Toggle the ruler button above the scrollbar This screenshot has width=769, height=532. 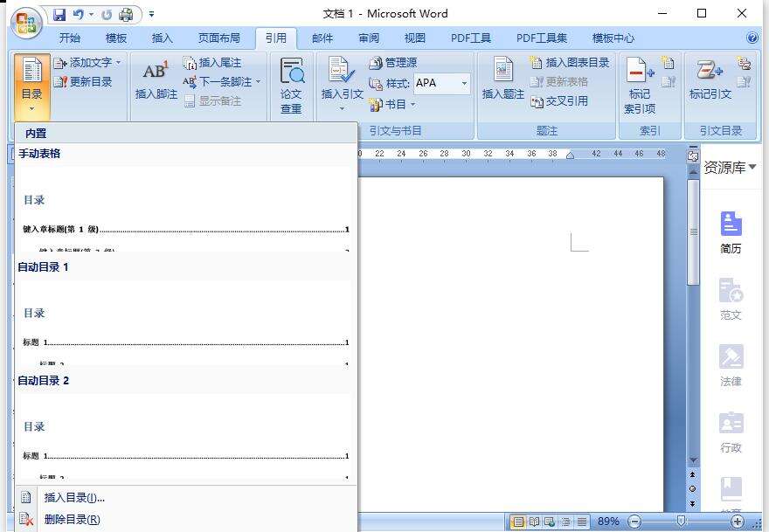click(x=693, y=155)
